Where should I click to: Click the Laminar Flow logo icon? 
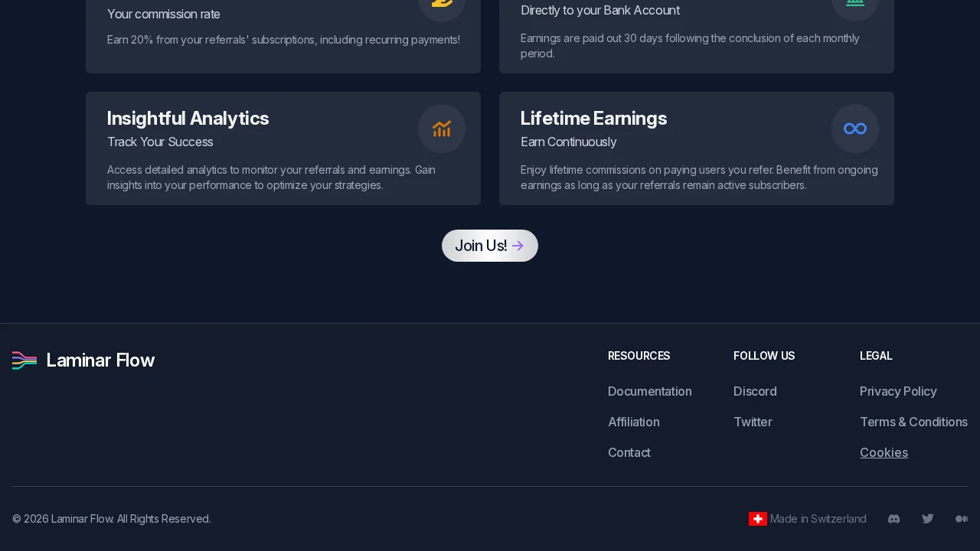(x=24, y=360)
